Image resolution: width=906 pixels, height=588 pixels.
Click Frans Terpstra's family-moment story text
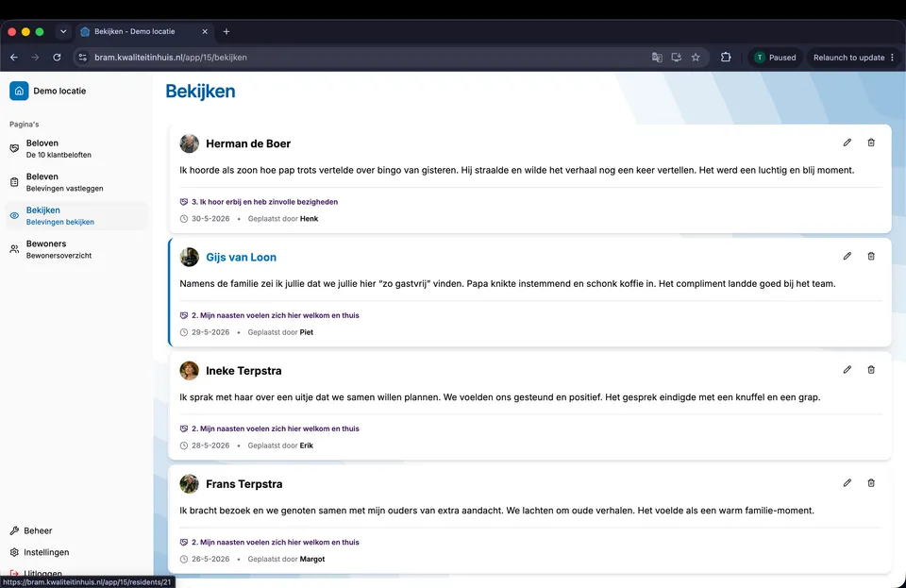[496, 511]
